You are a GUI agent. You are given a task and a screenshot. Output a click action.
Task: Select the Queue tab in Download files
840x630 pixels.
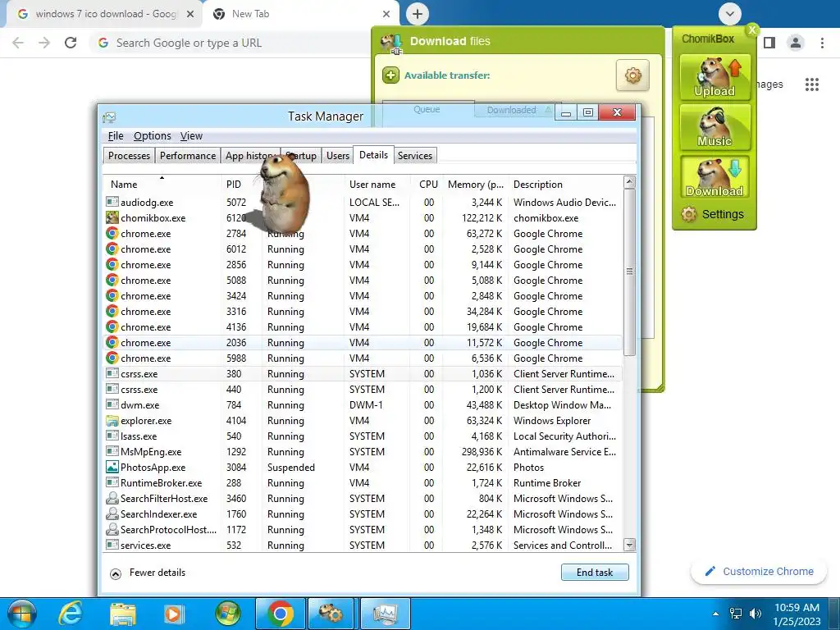[427, 109]
